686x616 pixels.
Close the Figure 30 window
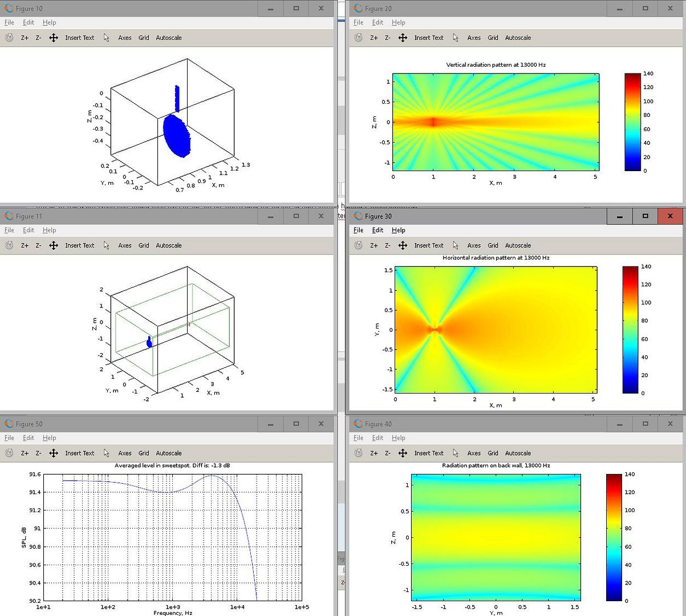(x=670, y=216)
